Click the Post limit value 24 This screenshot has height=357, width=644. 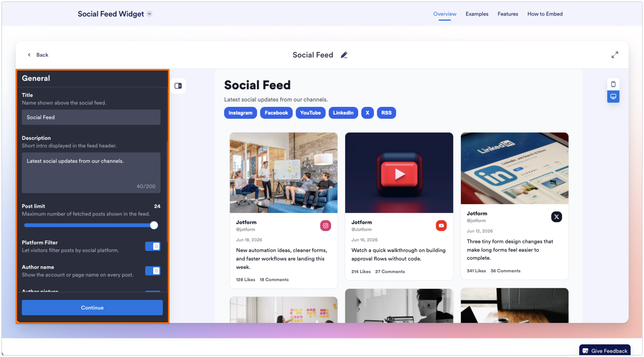pyautogui.click(x=157, y=206)
